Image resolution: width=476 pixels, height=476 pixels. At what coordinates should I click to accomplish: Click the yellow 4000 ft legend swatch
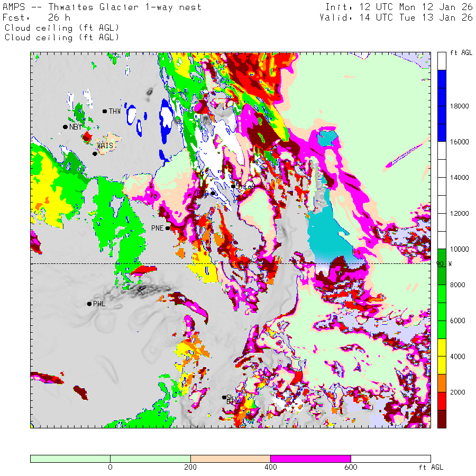pos(442,356)
